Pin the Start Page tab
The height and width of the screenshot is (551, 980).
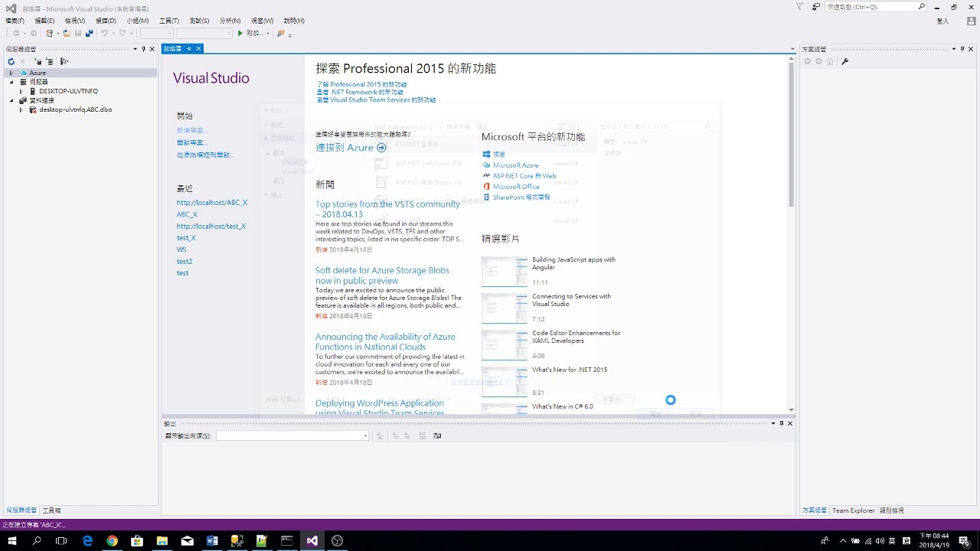[189, 48]
